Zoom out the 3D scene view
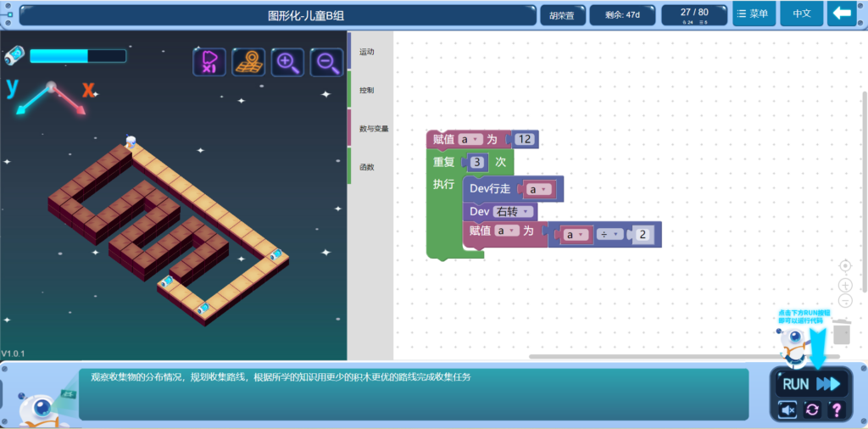The height and width of the screenshot is (429, 868). tap(326, 62)
